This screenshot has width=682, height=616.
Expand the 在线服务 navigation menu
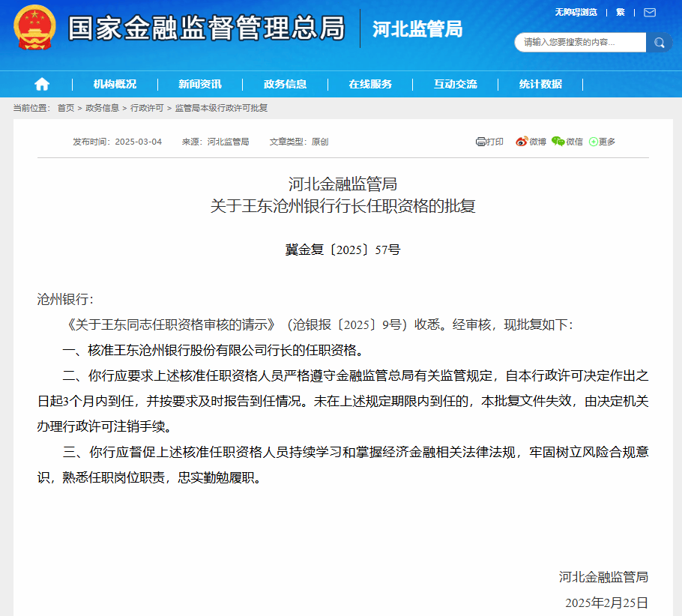click(370, 84)
